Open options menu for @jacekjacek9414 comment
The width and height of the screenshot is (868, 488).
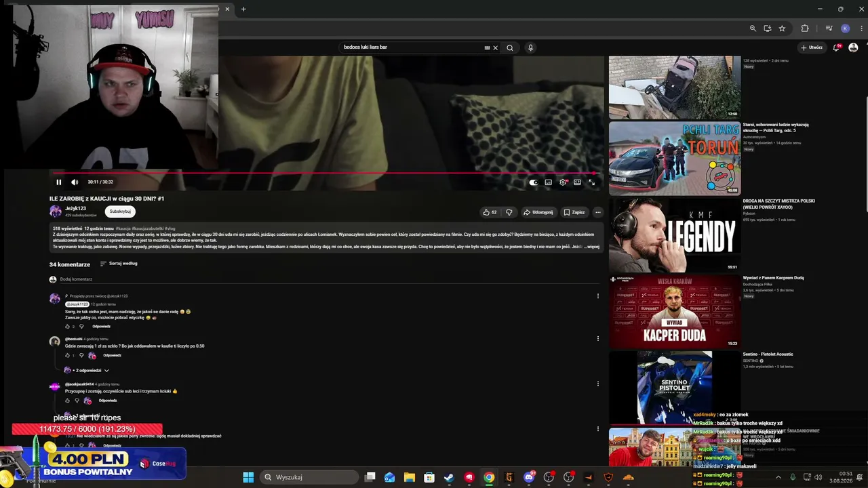coord(597,384)
